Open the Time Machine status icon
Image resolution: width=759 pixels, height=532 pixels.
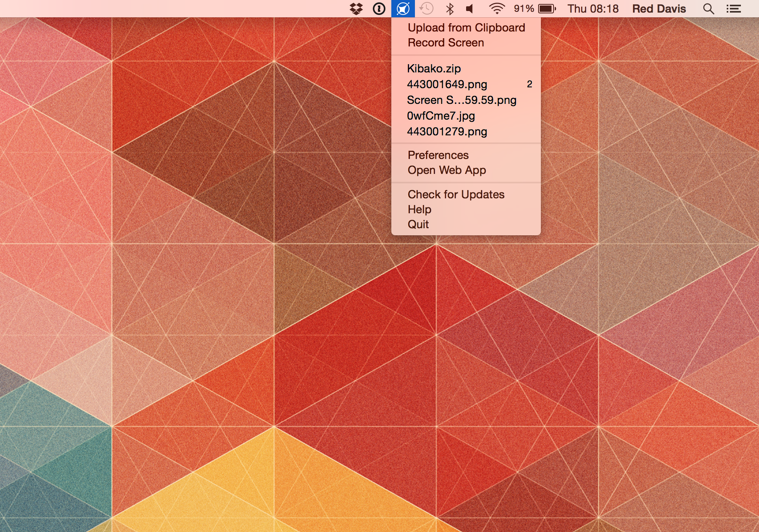click(x=426, y=9)
